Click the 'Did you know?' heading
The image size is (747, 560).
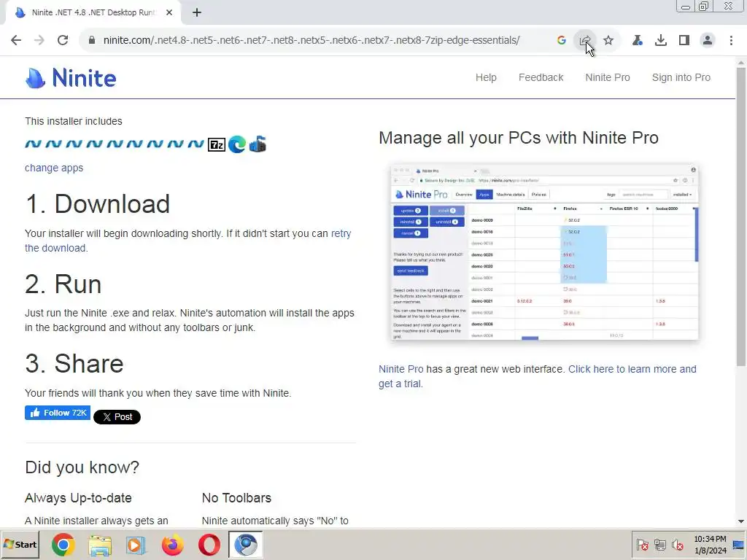[x=82, y=467]
